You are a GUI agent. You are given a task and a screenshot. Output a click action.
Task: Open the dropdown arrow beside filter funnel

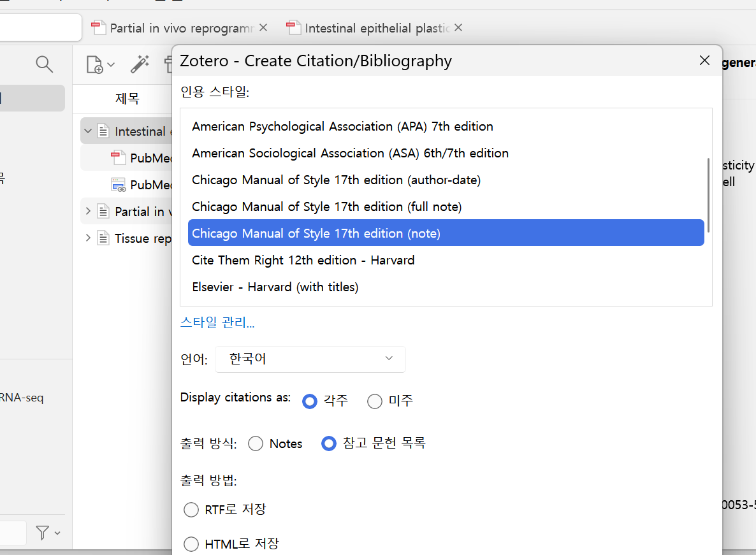pos(57,533)
